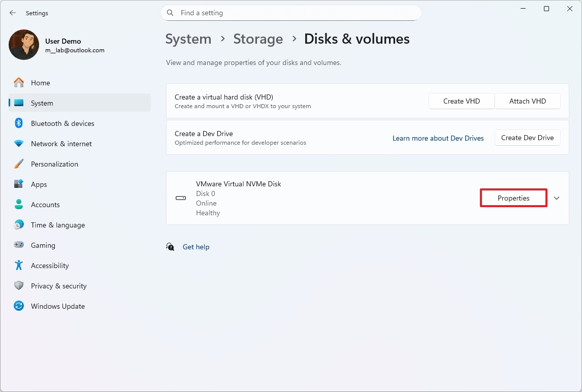Click the Accounts sidebar icon
Screen dimensions: 582x392
18,205
